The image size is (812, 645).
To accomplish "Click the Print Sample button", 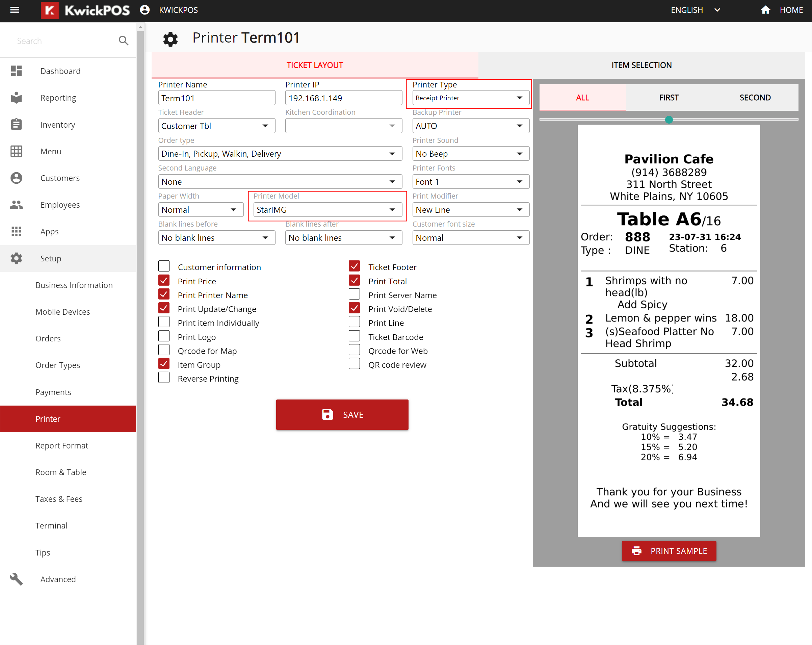I will pos(669,551).
